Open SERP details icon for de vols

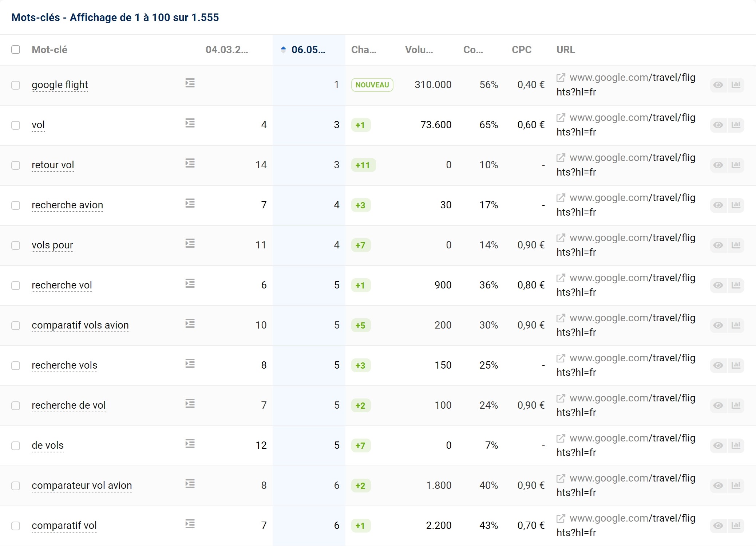[190, 444]
